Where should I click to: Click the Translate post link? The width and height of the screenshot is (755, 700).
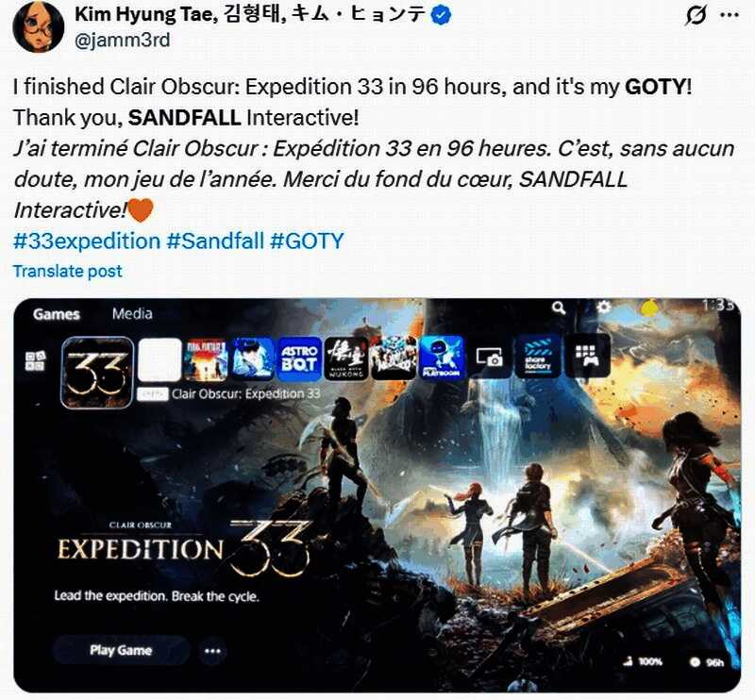[x=67, y=271]
